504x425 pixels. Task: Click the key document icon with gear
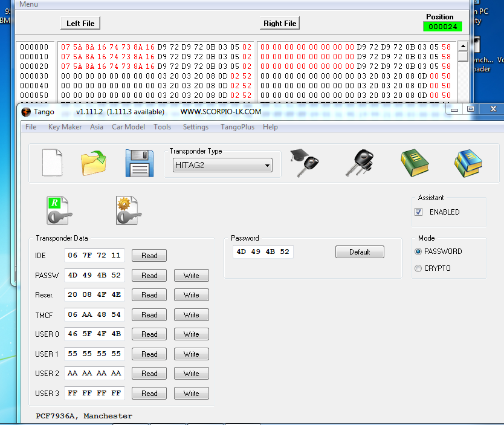pos(129,210)
